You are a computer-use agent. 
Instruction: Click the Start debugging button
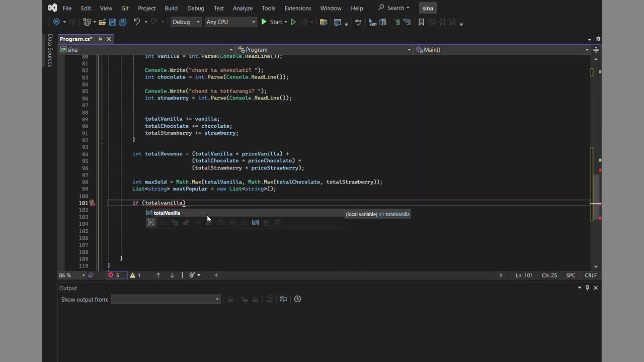272,22
